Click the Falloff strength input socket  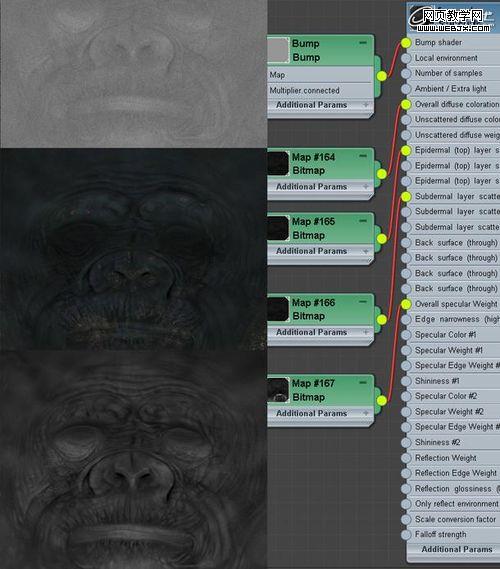pos(406,535)
